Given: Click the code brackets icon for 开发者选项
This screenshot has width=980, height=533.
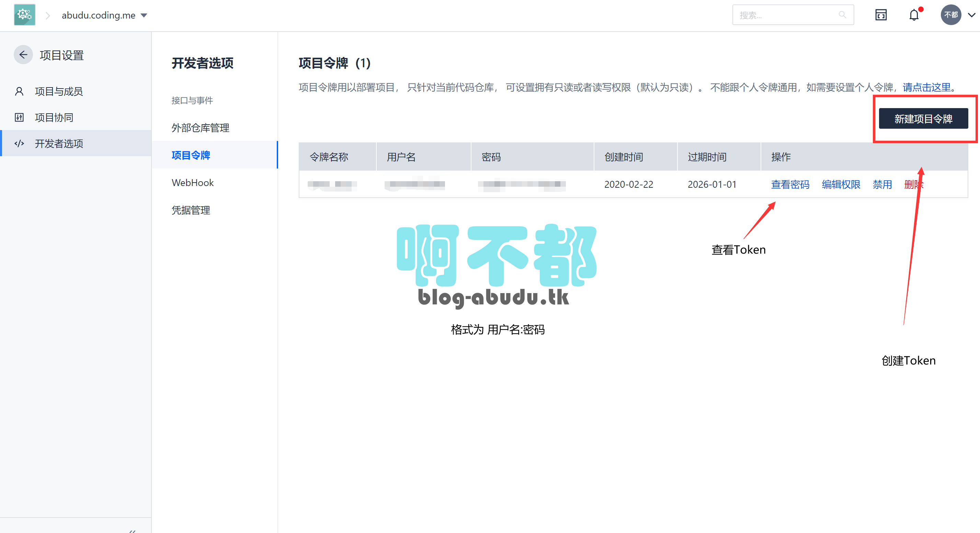Looking at the screenshot, I should 19,143.
